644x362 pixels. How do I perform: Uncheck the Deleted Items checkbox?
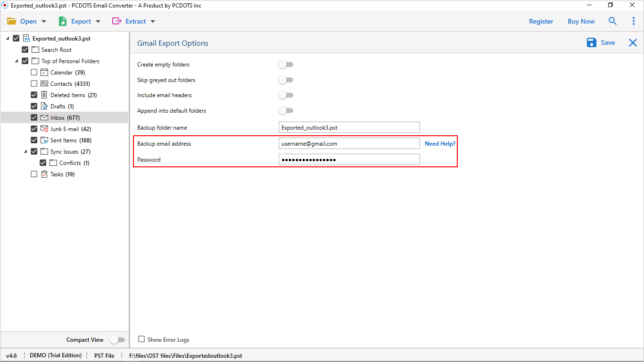34,95
